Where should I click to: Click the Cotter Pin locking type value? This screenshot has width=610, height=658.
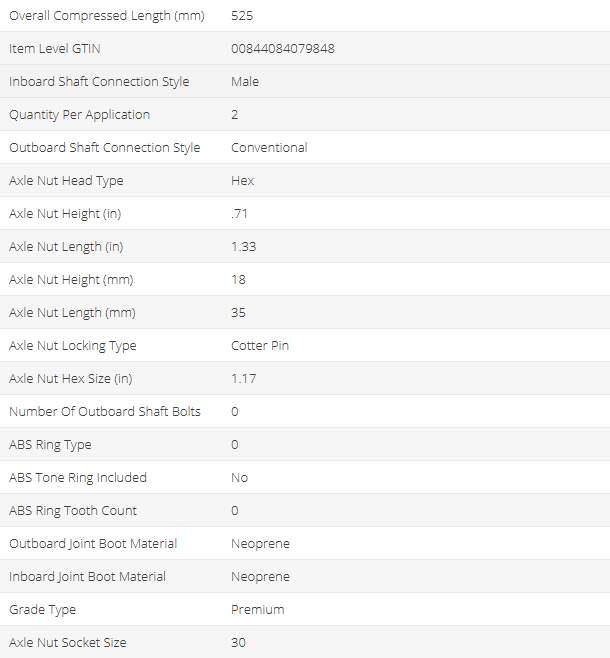(261, 346)
